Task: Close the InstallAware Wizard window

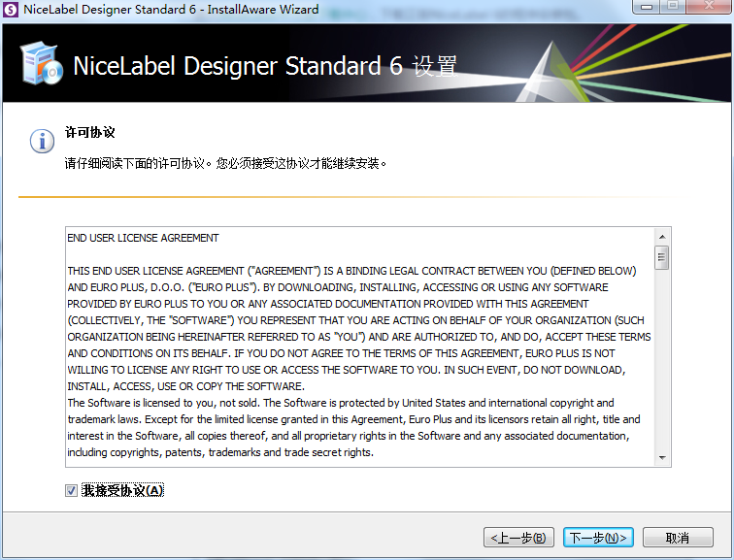Action: pyautogui.click(x=709, y=7)
